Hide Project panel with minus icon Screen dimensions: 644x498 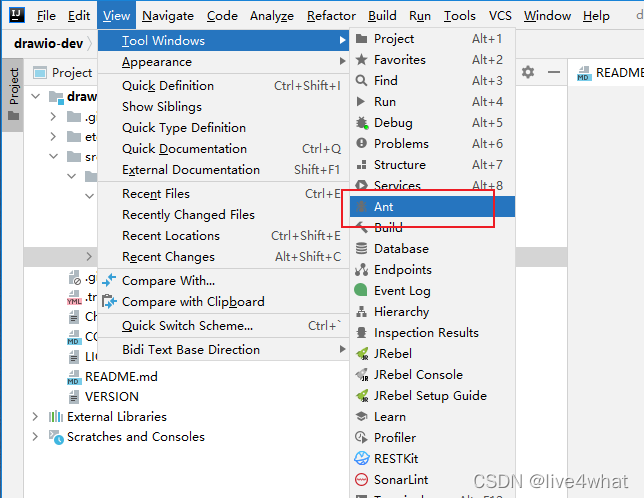(x=554, y=72)
